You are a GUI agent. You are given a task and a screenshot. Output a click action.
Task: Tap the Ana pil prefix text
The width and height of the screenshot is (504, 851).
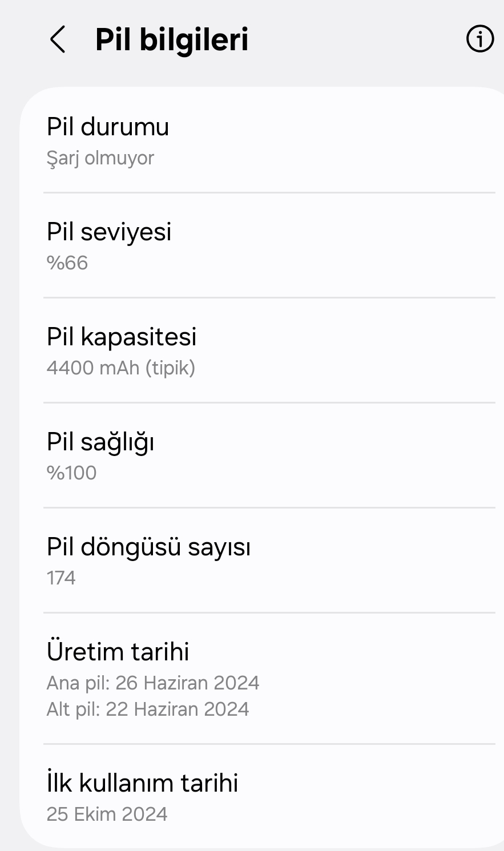coord(78,683)
